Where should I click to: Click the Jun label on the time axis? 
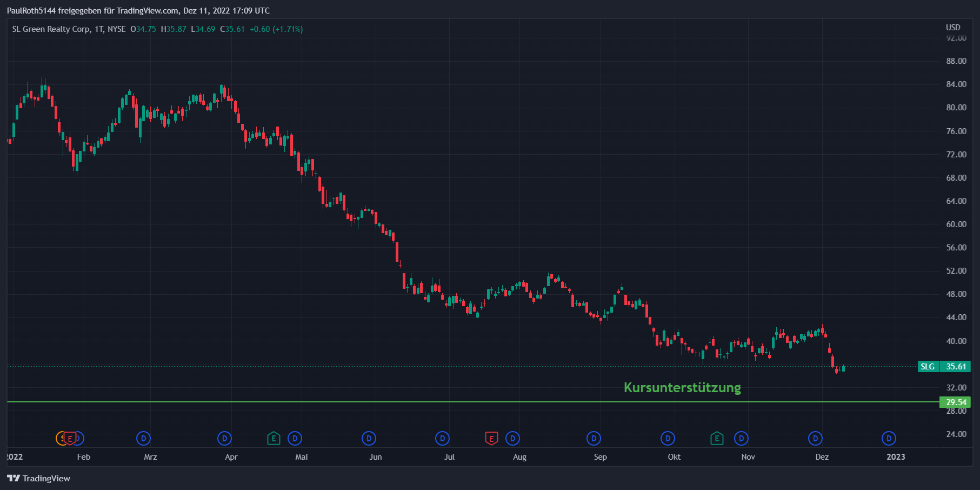coord(376,457)
